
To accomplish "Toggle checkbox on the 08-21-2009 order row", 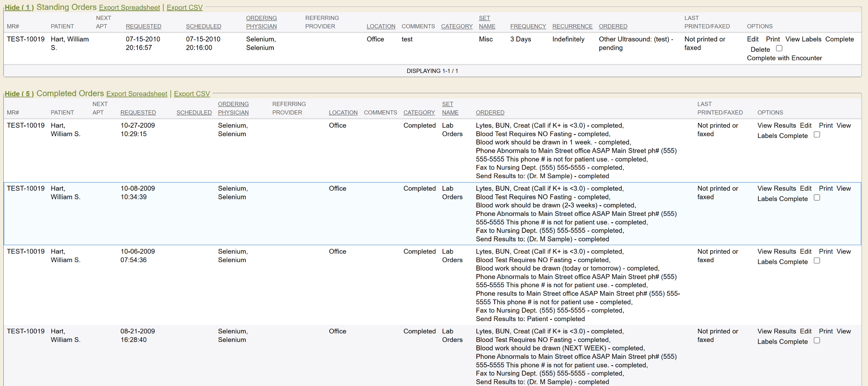I will point(817,341).
